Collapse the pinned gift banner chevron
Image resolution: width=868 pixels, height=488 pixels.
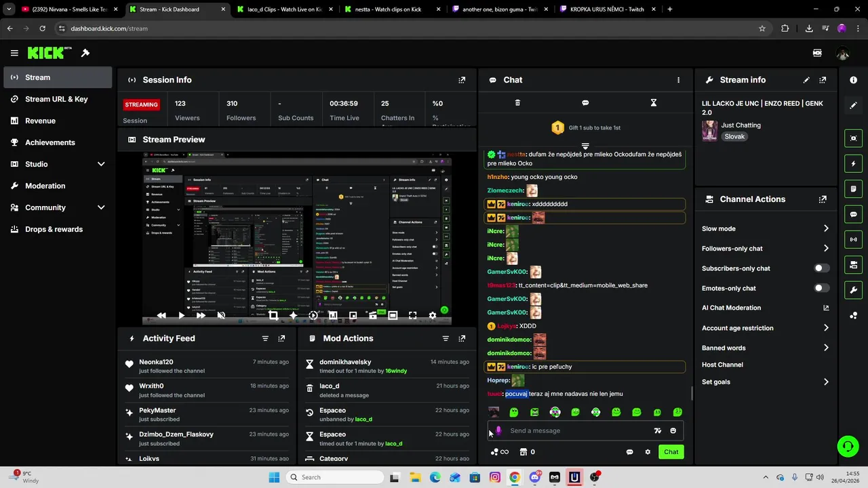585,146
